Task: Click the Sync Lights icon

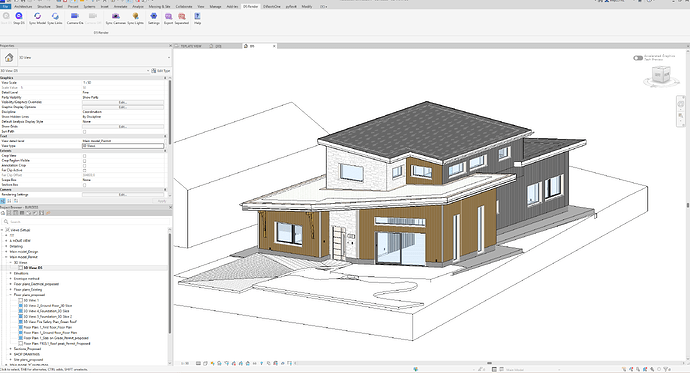Action: 136,16
